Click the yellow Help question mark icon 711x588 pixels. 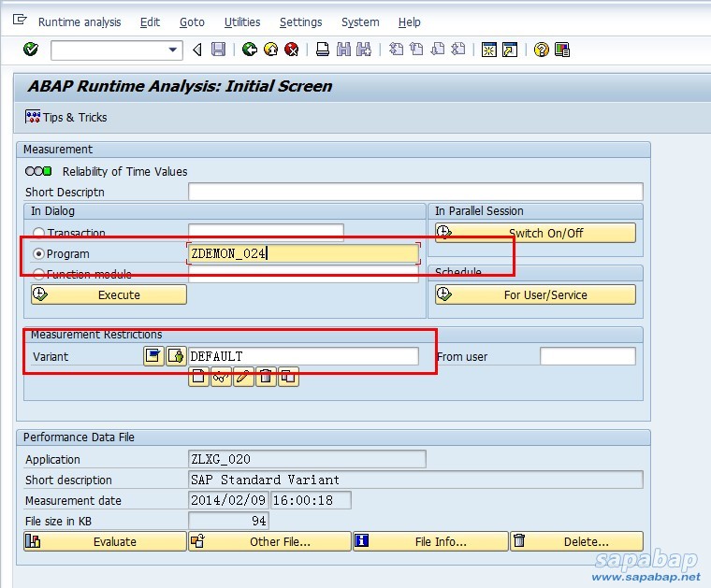click(x=541, y=50)
